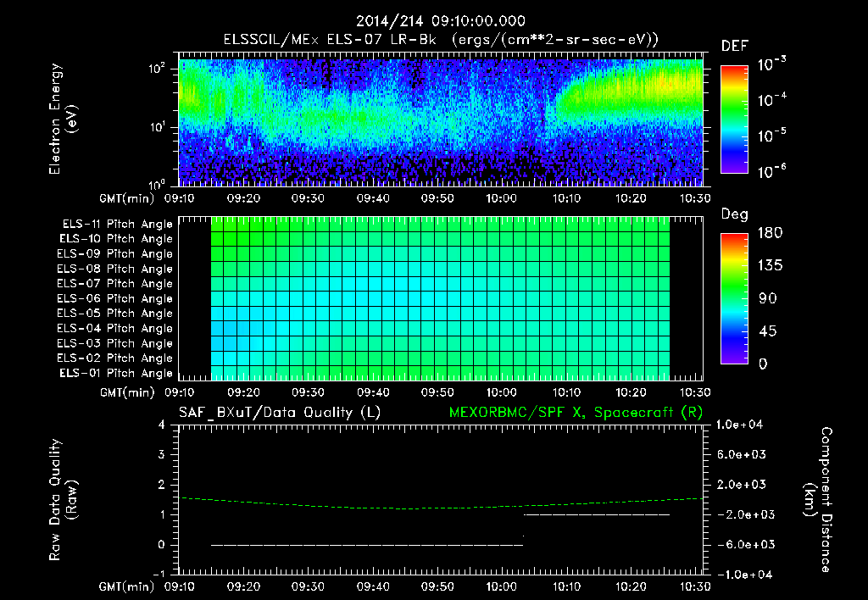Click the ELS-11 Pitch Angle row label
The image size is (868, 600).
(x=117, y=225)
